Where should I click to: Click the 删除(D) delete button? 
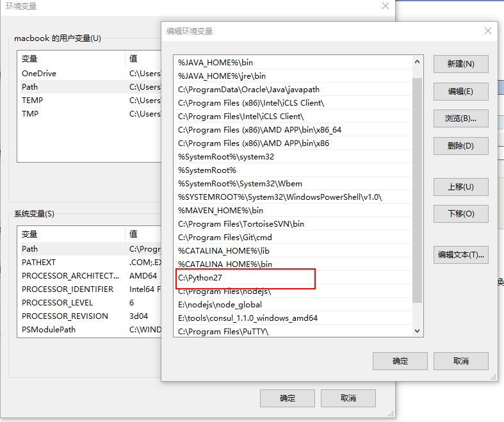(460, 146)
